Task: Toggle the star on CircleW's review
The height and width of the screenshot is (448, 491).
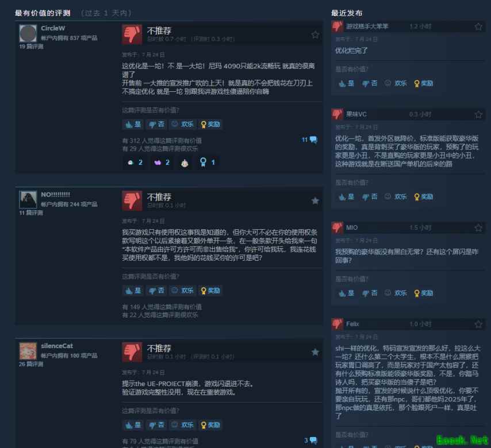Action: (315, 34)
